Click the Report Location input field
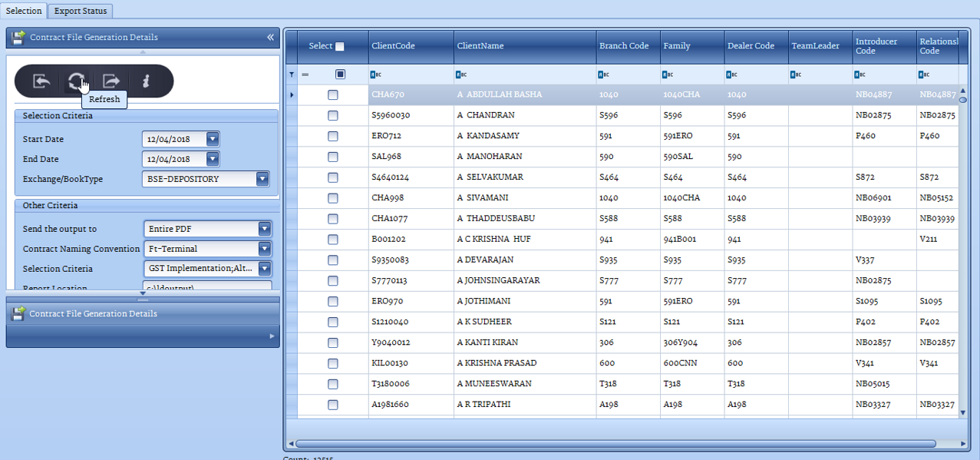The width and height of the screenshot is (980, 460). [x=207, y=286]
